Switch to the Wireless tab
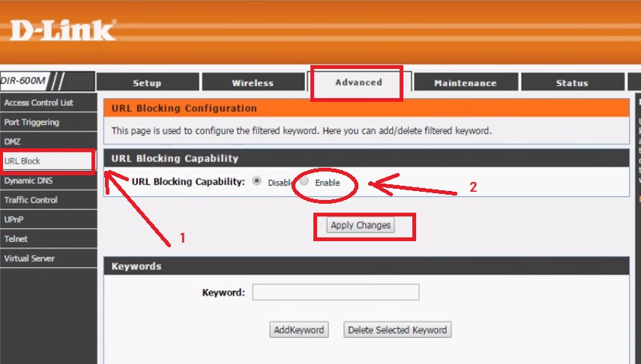The height and width of the screenshot is (364, 641). (x=253, y=83)
